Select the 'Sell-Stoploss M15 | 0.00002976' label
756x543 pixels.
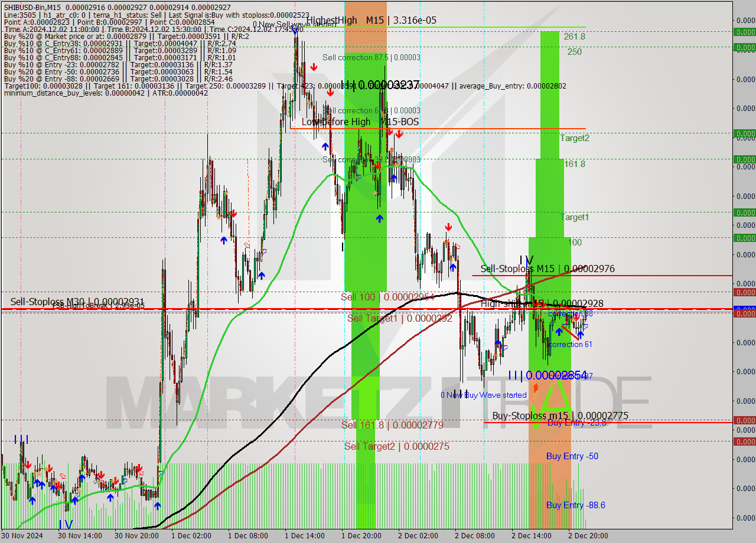[548, 269]
